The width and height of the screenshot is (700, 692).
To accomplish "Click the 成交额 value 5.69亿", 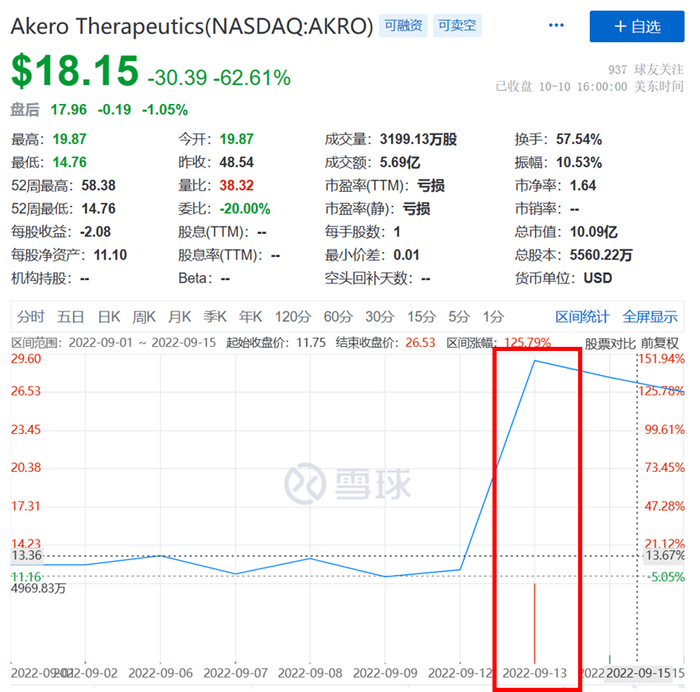I will (x=400, y=163).
